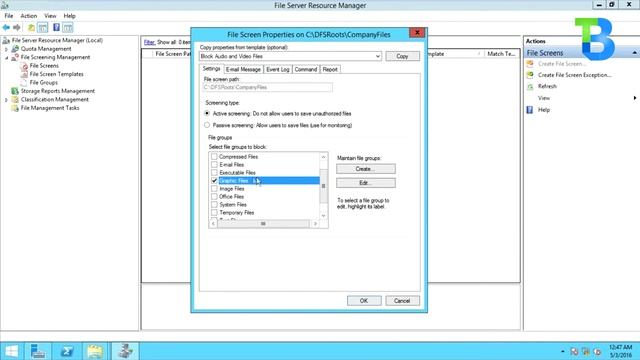Switch to the Command tab
640x360 pixels.
[x=306, y=69]
